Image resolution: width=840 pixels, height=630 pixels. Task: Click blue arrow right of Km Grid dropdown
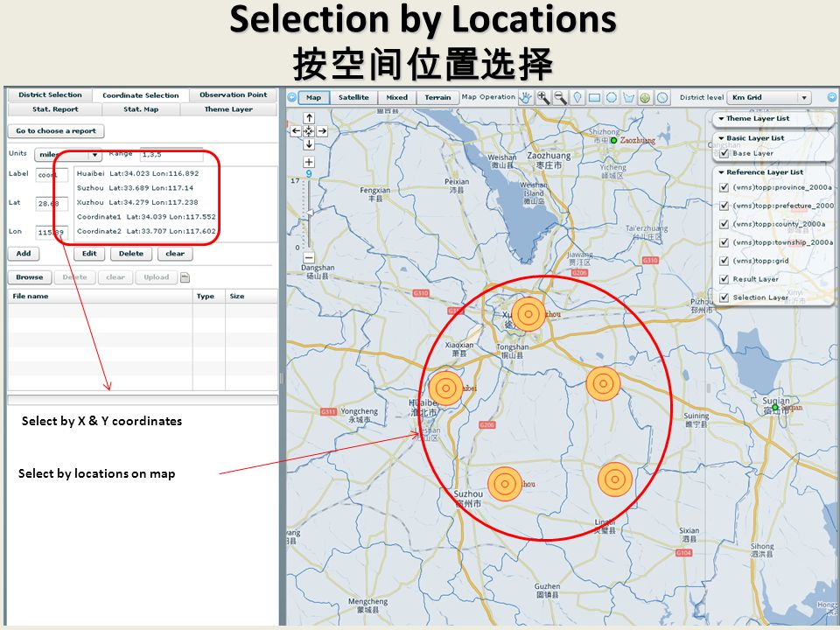coord(832,97)
